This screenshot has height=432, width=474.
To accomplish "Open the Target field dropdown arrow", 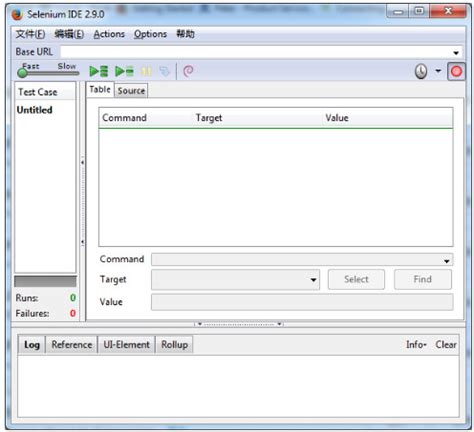I will [313, 280].
